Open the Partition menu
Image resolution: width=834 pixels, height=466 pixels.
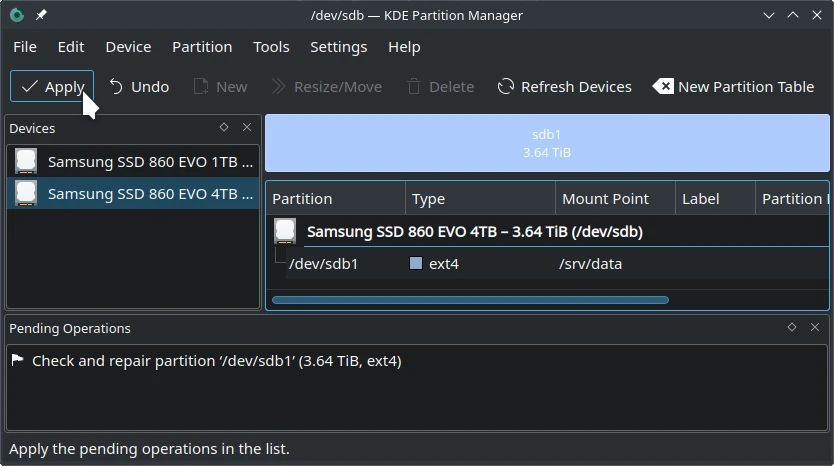tap(201, 47)
